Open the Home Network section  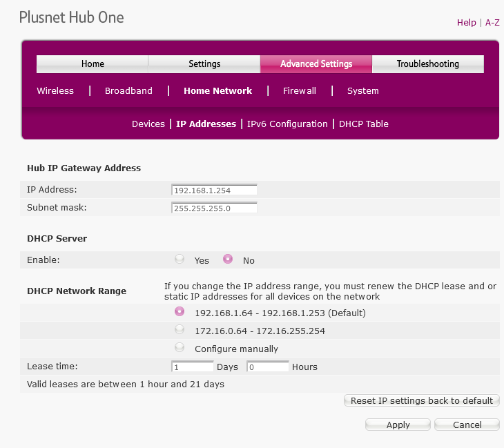[218, 91]
